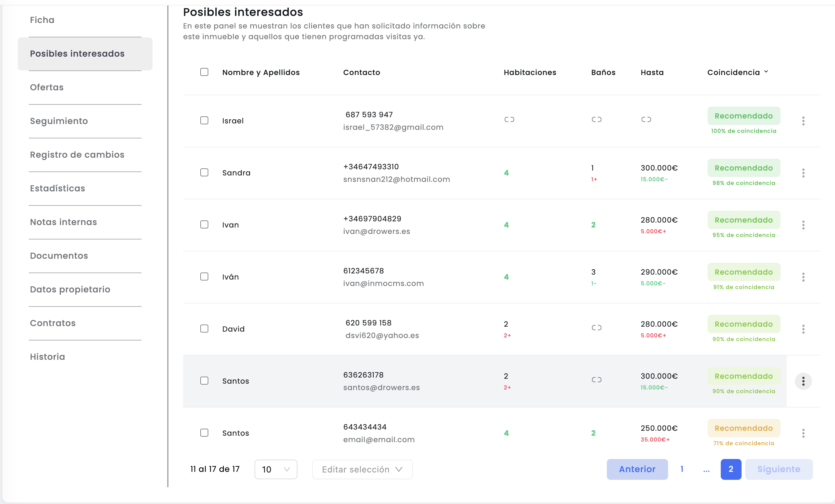Expand the Editar selección dropdown

[362, 469]
